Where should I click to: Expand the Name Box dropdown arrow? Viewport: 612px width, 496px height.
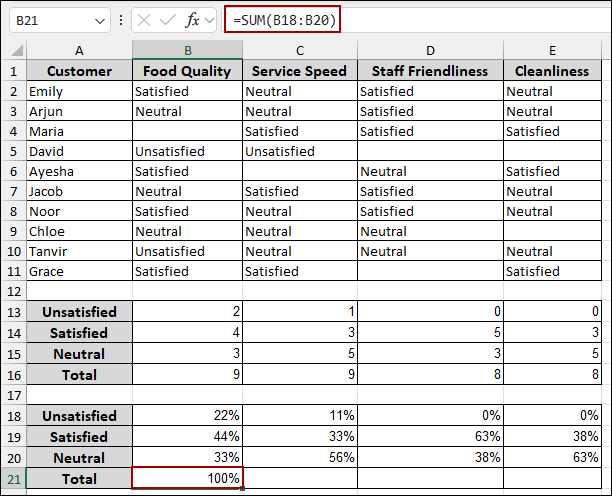tap(99, 20)
